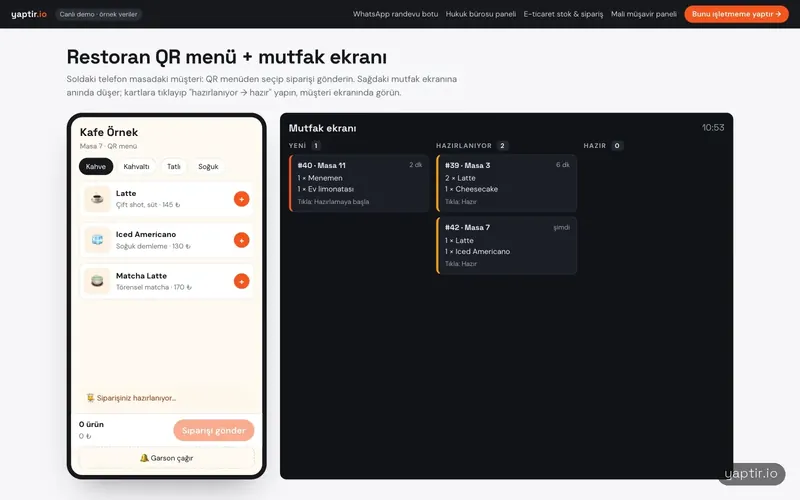800x500 pixels.
Task: Click the HAZIRLANIYOR column count badge
Action: point(502,145)
